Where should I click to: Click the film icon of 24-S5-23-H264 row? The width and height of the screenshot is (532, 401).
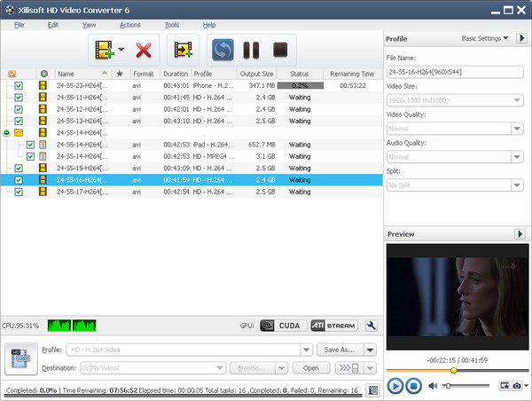pos(43,85)
